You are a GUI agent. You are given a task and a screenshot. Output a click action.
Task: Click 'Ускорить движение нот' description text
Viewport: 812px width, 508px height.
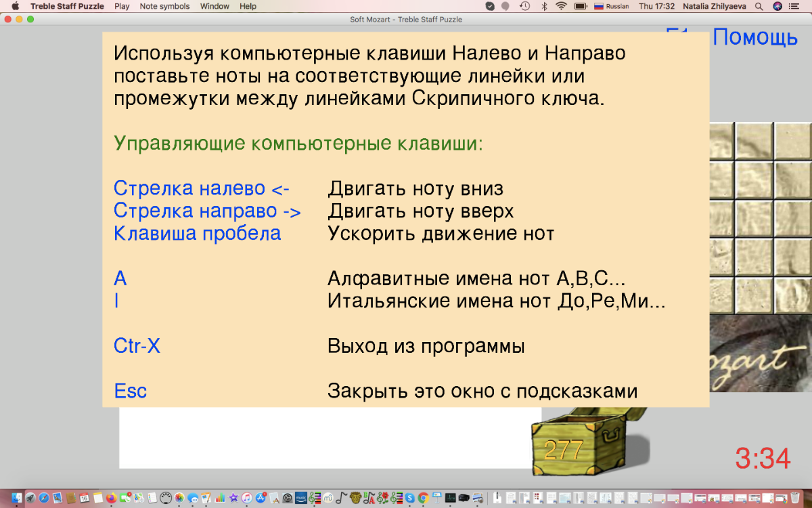441,234
